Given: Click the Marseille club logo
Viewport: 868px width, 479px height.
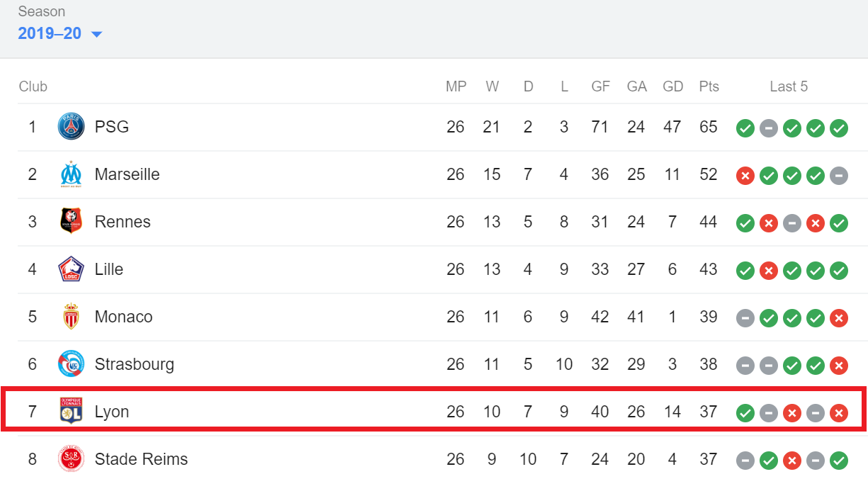Looking at the screenshot, I should pyautogui.click(x=71, y=174).
